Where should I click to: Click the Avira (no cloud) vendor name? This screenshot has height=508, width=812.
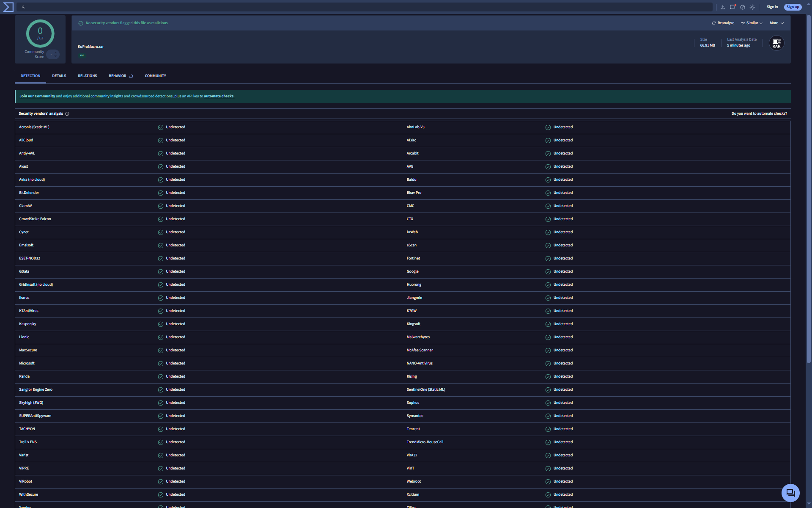coord(32,180)
